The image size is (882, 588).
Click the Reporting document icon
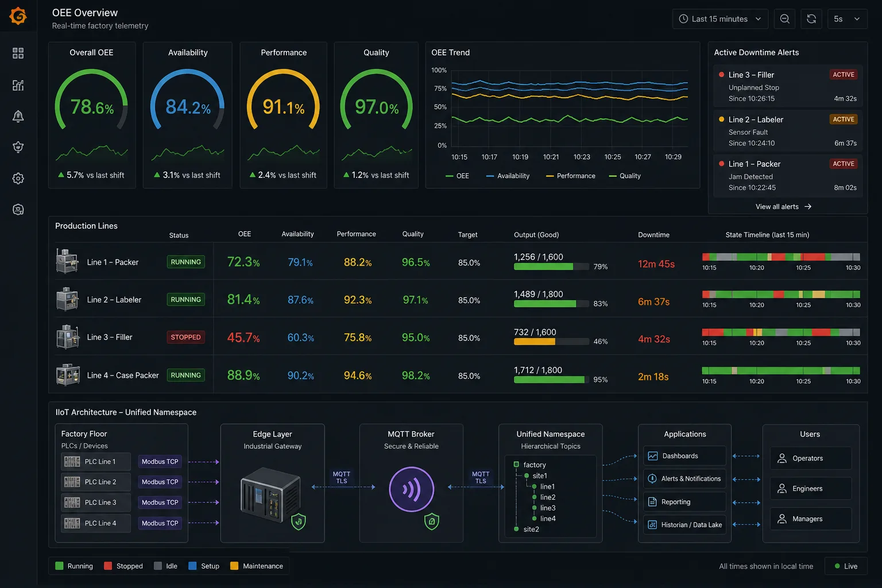(x=652, y=502)
